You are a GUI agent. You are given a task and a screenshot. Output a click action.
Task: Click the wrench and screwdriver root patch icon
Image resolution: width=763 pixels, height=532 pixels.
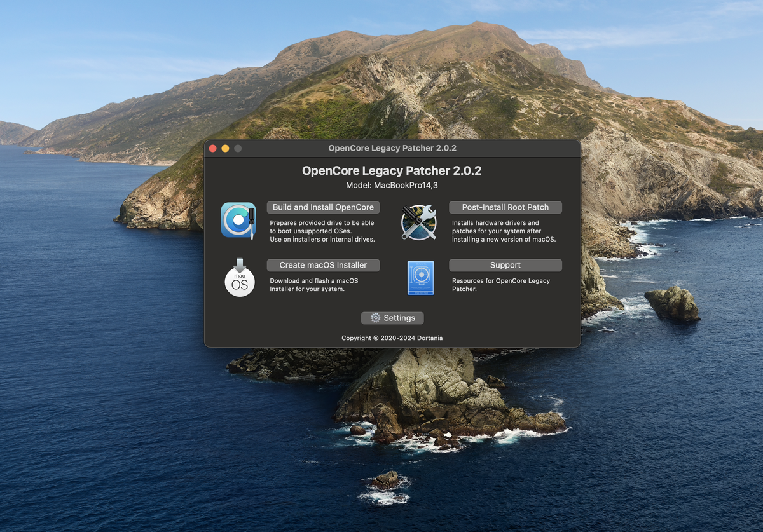419,222
